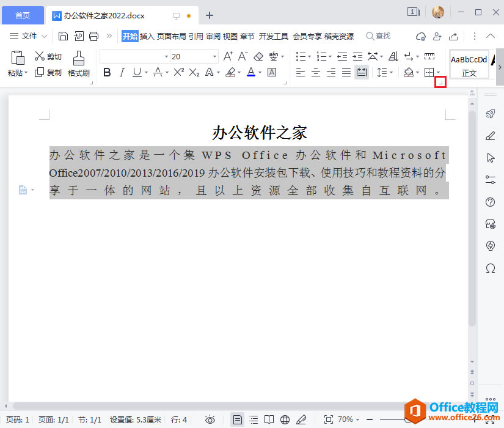The image size is (504, 428).
Task: Toggle eye protection mode in status bar
Action: 210,419
